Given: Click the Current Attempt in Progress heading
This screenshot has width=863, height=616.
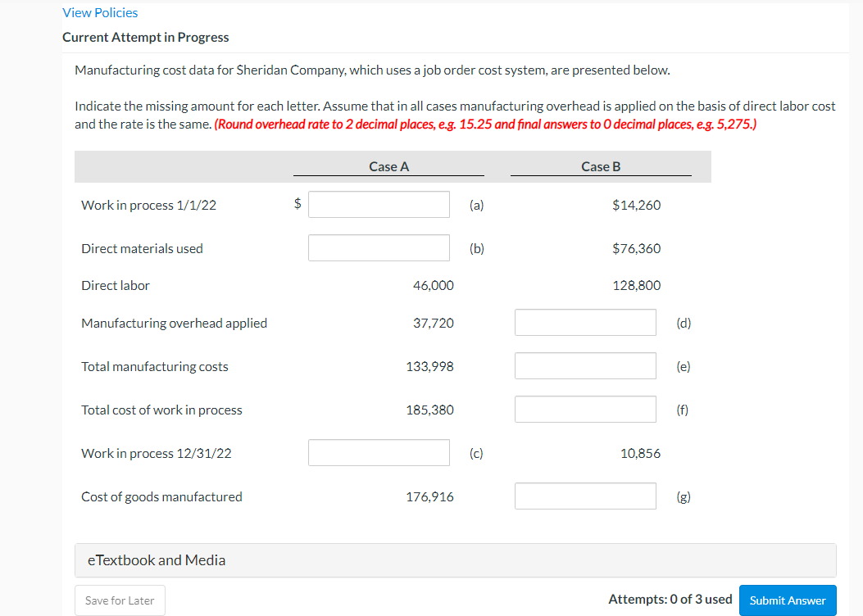Looking at the screenshot, I should [146, 37].
